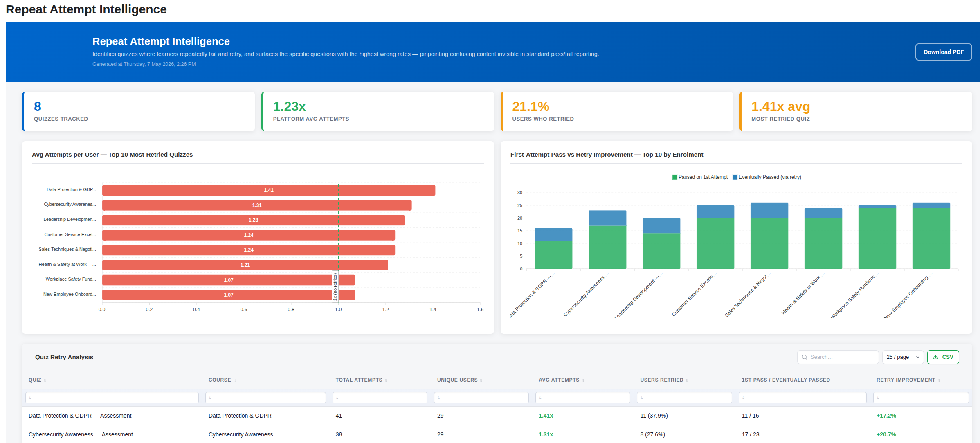
Task: Click the Workplace Safety Fund... 1.07 bar
Action: click(x=229, y=280)
